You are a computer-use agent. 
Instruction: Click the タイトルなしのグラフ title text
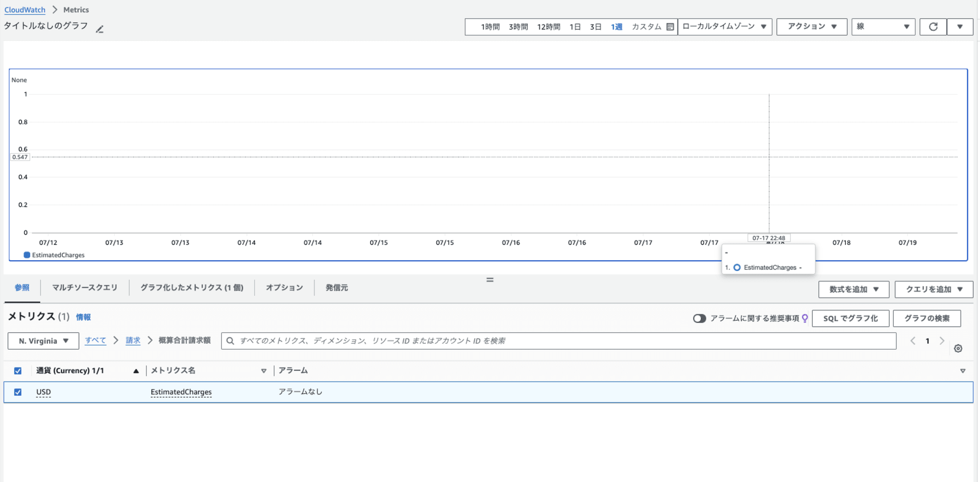[x=46, y=26]
